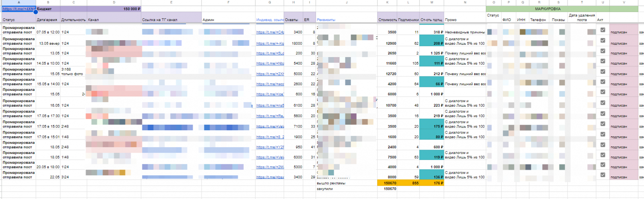The height and width of the screenshot is (199, 644).
Task: Select the 150 000 ₽ budget value
Action: 114,8
